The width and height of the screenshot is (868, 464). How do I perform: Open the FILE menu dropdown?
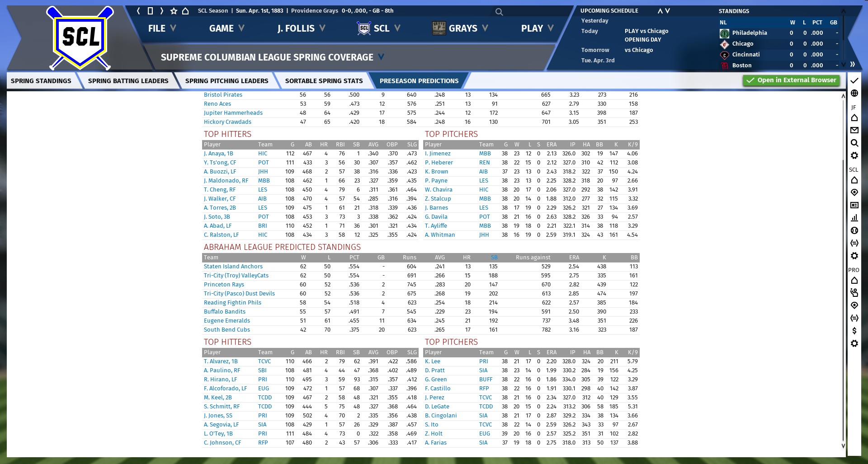tap(162, 28)
